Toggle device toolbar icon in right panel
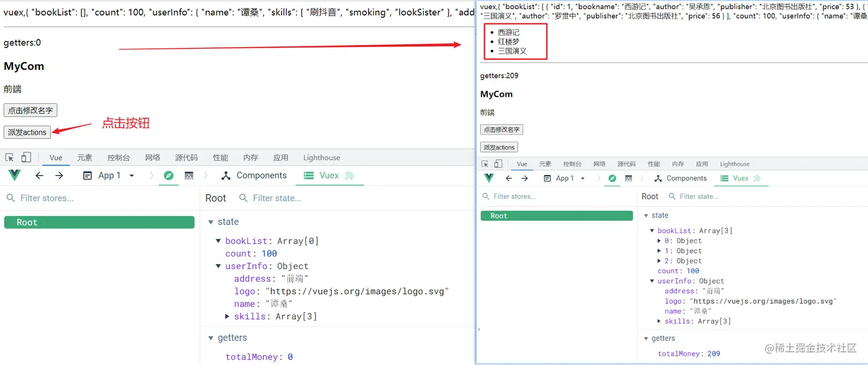Screen dimensions: 868x365 point(498,164)
